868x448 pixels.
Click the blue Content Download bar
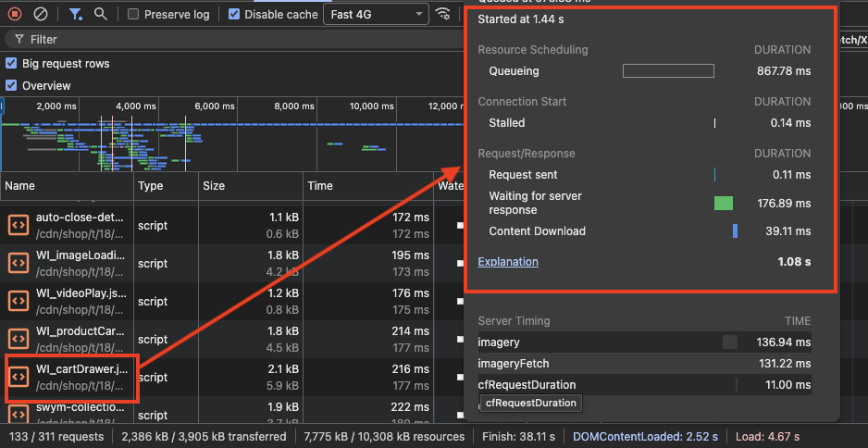click(x=735, y=230)
